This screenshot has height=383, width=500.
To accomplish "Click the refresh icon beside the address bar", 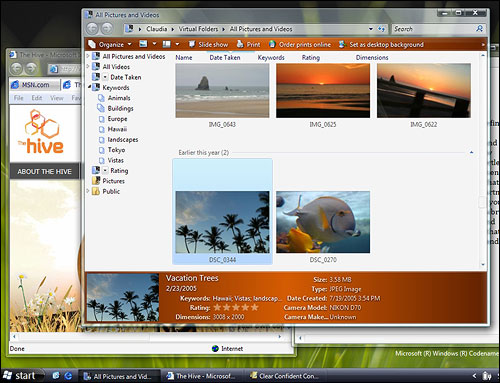I will click(x=381, y=29).
